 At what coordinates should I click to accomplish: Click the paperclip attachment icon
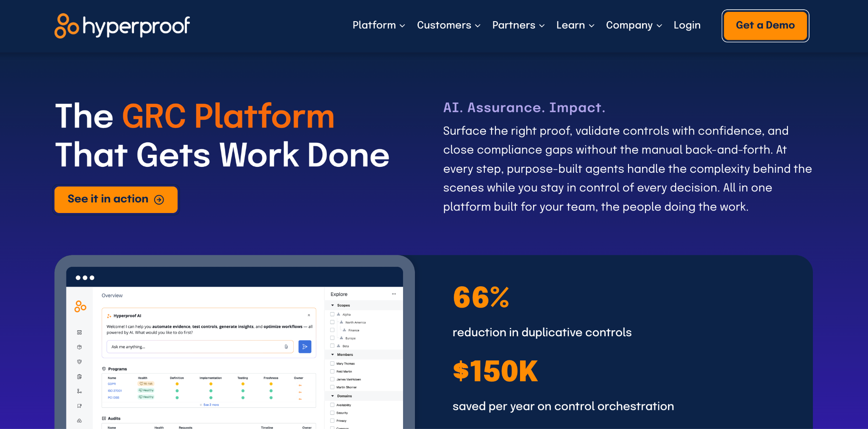click(x=286, y=347)
